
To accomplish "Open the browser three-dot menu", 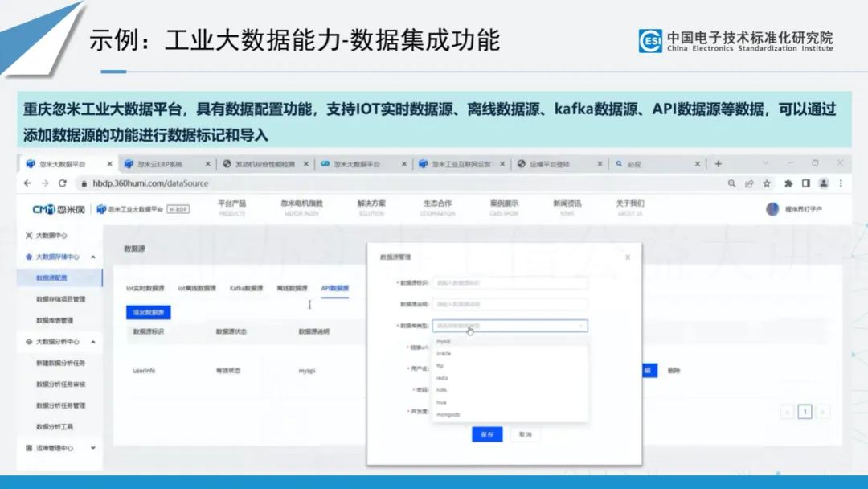I will tap(841, 183).
